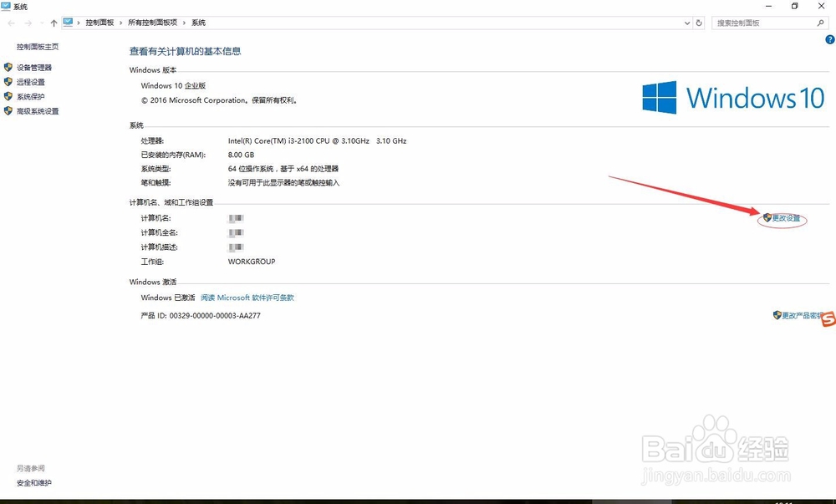Click the heading 查看有关计算机的基本信息

click(185, 51)
